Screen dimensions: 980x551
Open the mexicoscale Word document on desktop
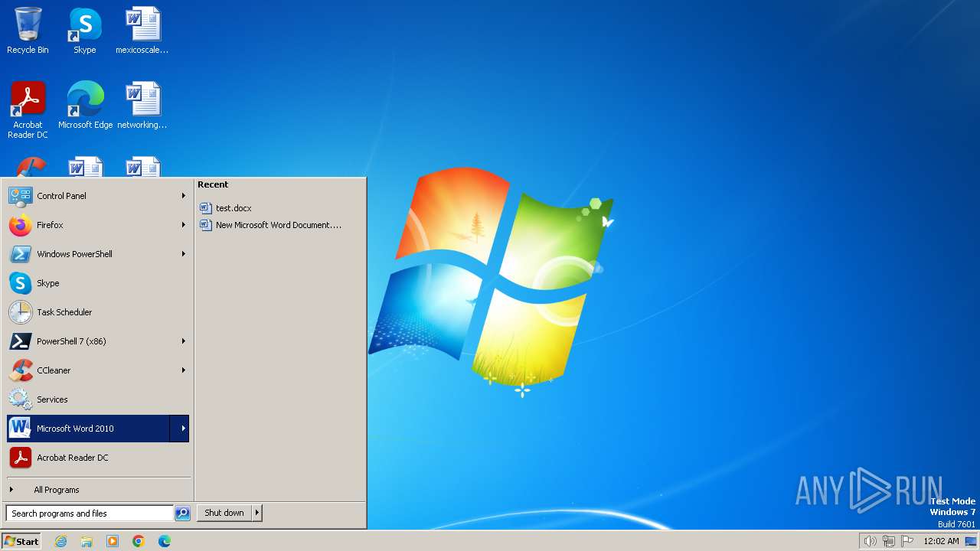[x=142, y=31]
